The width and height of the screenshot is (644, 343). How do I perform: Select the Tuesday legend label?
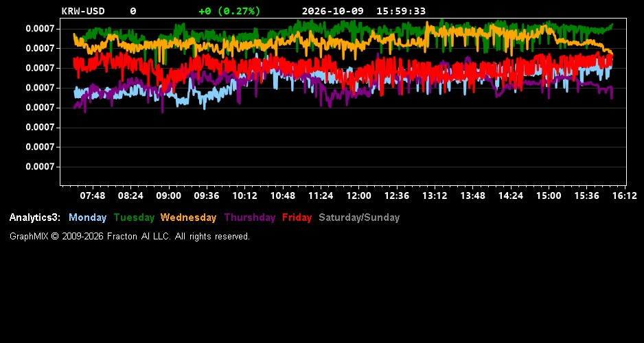click(134, 218)
